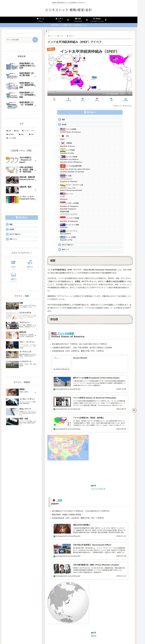Open the 計算する Calculation square-root tile
This screenshot has height=644, width=145.
tap(30, 264)
